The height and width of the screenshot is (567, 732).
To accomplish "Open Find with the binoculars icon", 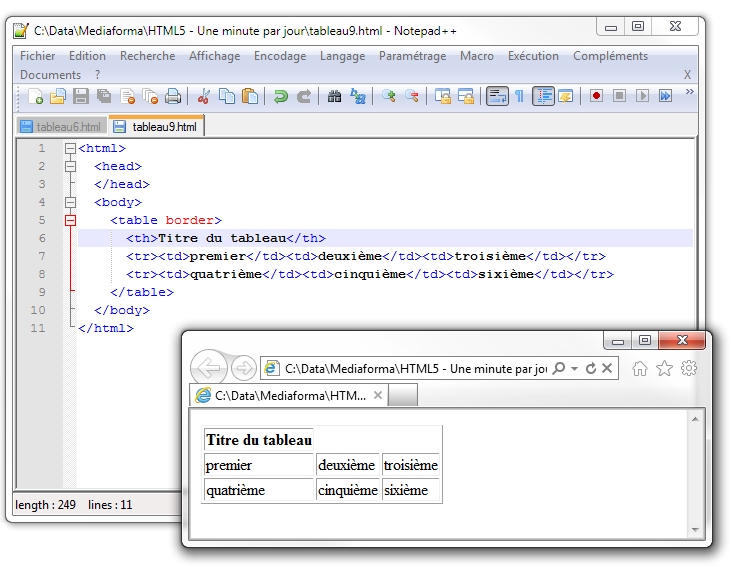I will pos(335,97).
